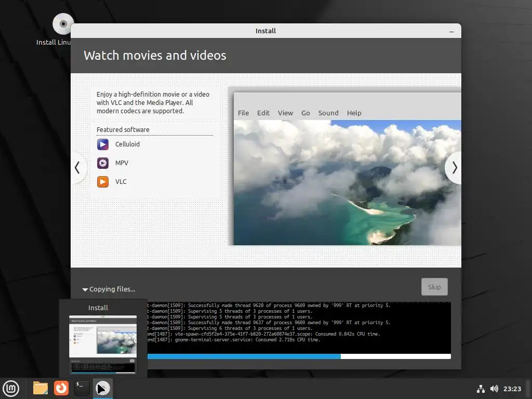Click the gnome-terminal-server.service log line
This screenshot has height=399, width=532.
click(234, 340)
